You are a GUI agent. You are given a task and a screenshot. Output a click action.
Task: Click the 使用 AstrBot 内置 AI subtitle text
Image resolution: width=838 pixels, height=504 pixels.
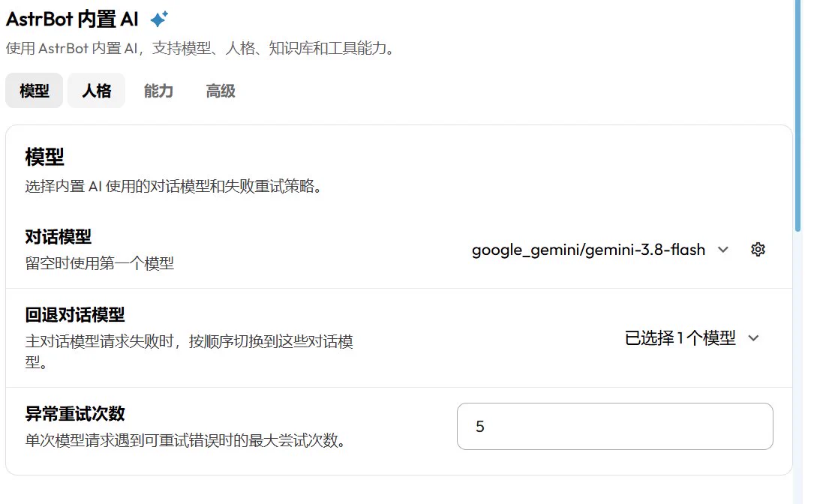(200, 48)
